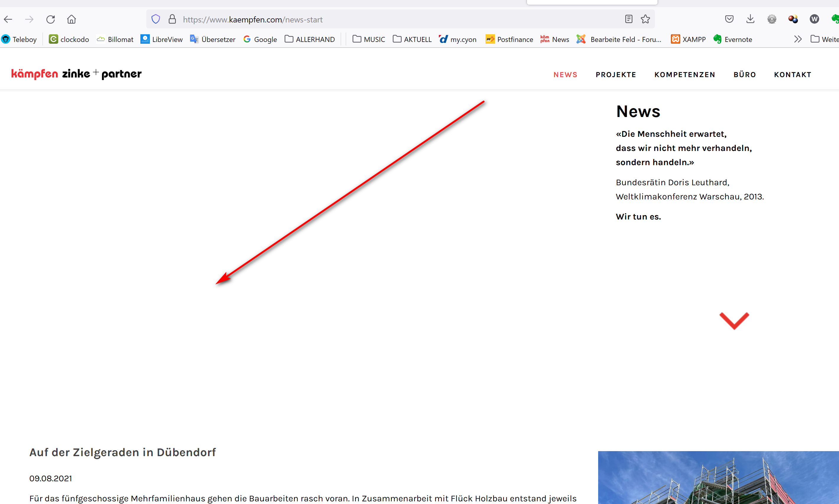Open tracking protection shield icon

click(x=155, y=19)
